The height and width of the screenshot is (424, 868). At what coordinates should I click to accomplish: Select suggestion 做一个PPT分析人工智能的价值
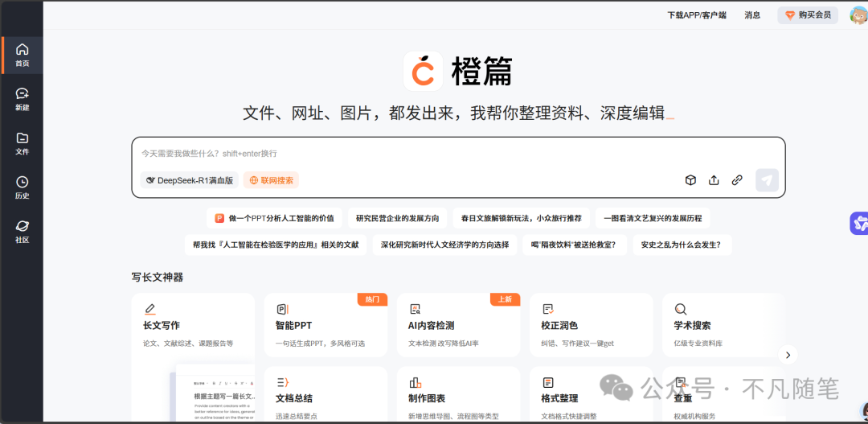[x=275, y=218]
